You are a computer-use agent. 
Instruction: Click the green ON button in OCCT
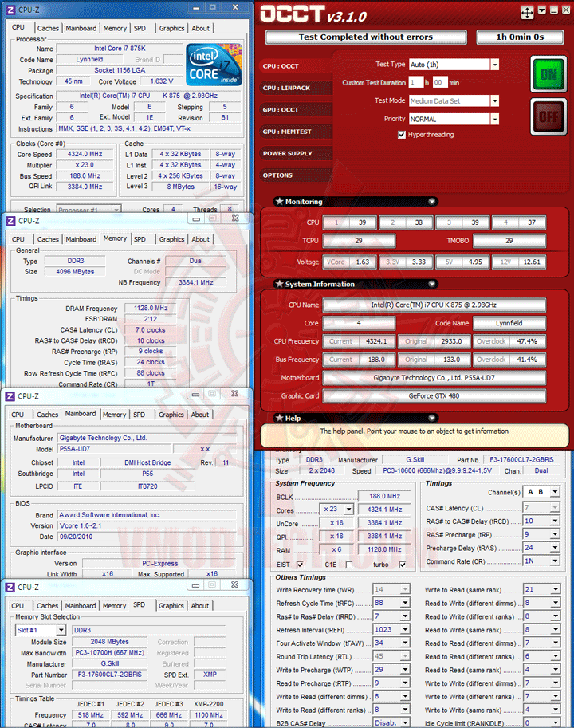point(548,74)
